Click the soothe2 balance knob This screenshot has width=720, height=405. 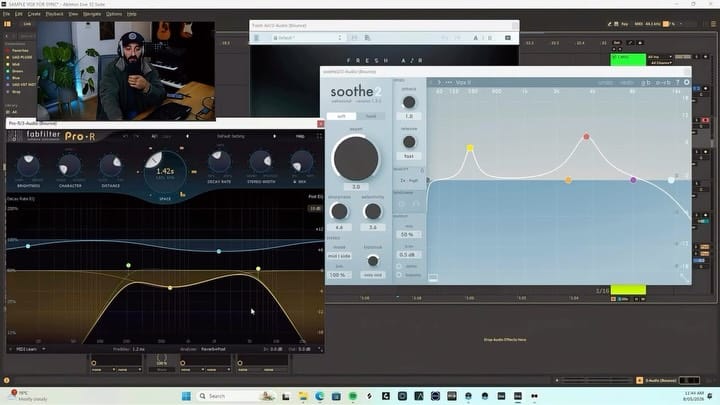[373, 261]
